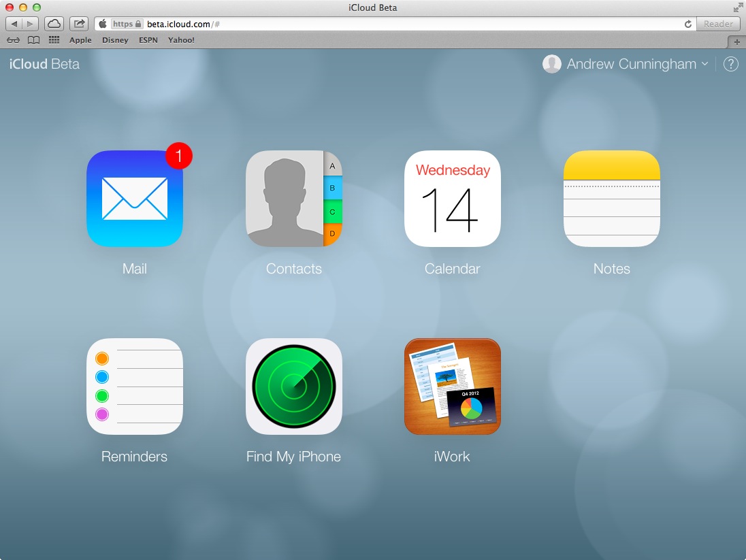This screenshot has height=560, width=746.
Task: Show Top Sites grid icon
Action: point(54,40)
